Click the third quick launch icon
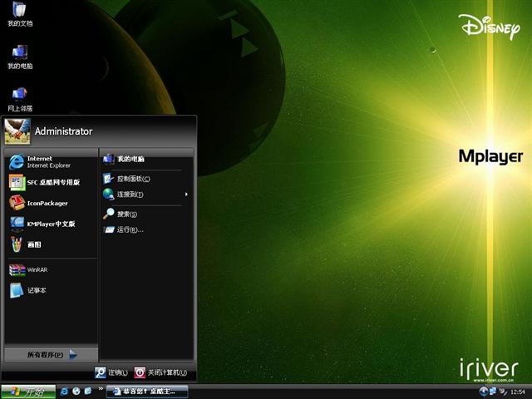This screenshot has width=532, height=399. pos(88,392)
